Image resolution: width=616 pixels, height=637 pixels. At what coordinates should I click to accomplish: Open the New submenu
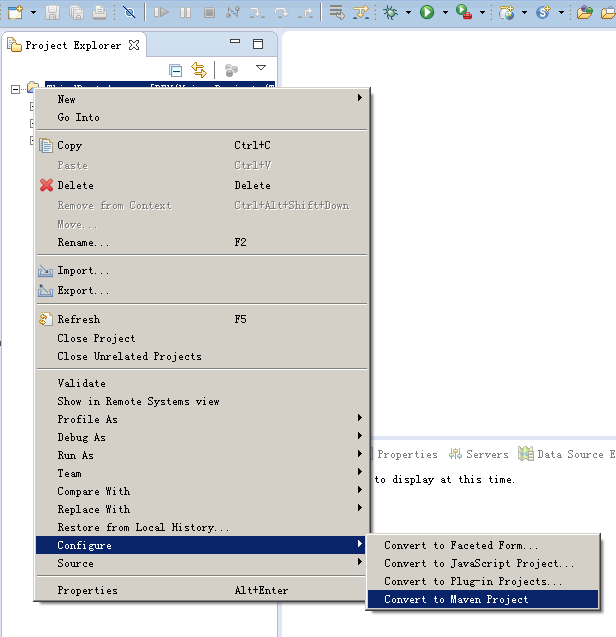click(202, 99)
